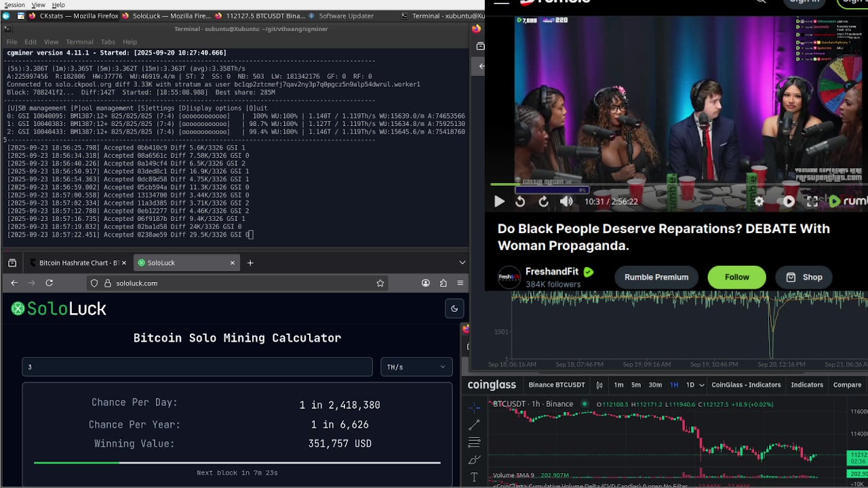
Task: Focus the sololuck.com address bar
Action: click(237, 283)
